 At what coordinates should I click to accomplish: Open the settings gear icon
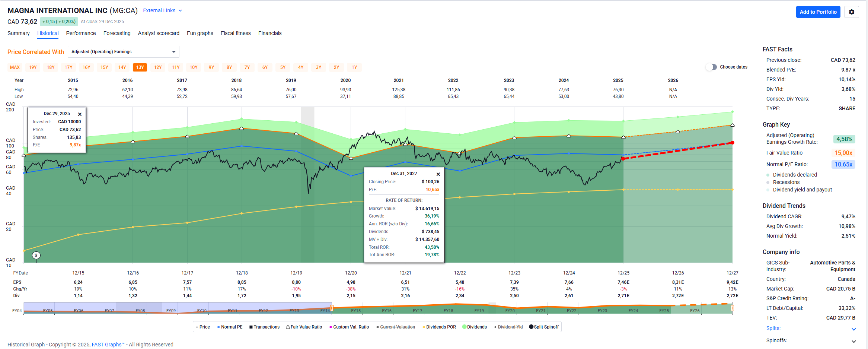point(851,12)
